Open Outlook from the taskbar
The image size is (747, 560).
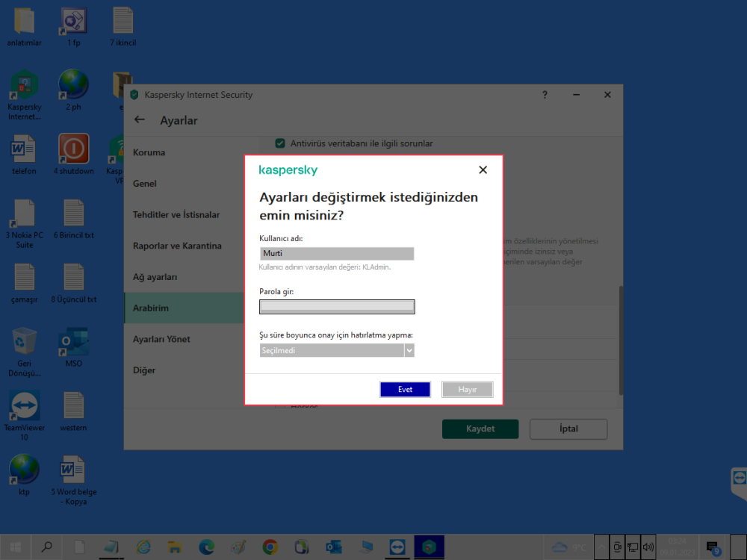point(333,547)
